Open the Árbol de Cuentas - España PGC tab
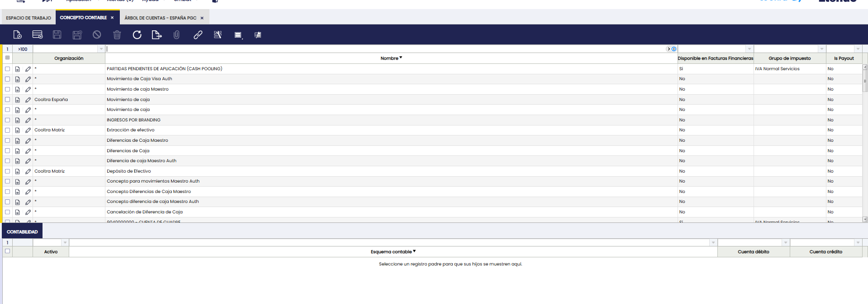868x304 pixels. 160,18
